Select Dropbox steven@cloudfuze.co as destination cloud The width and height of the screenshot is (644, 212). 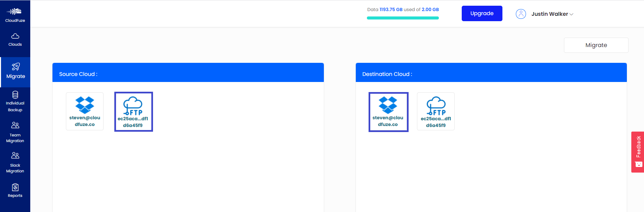click(388, 112)
